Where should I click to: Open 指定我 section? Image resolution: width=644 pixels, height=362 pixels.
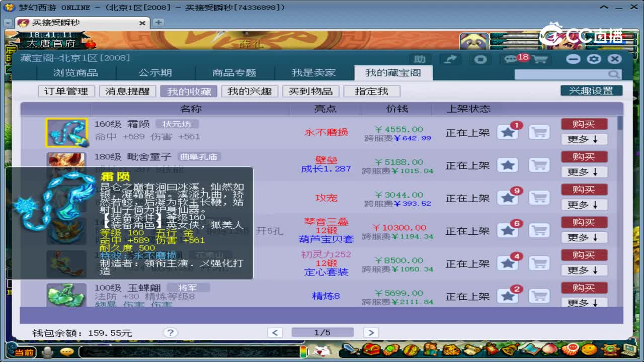[x=372, y=92]
